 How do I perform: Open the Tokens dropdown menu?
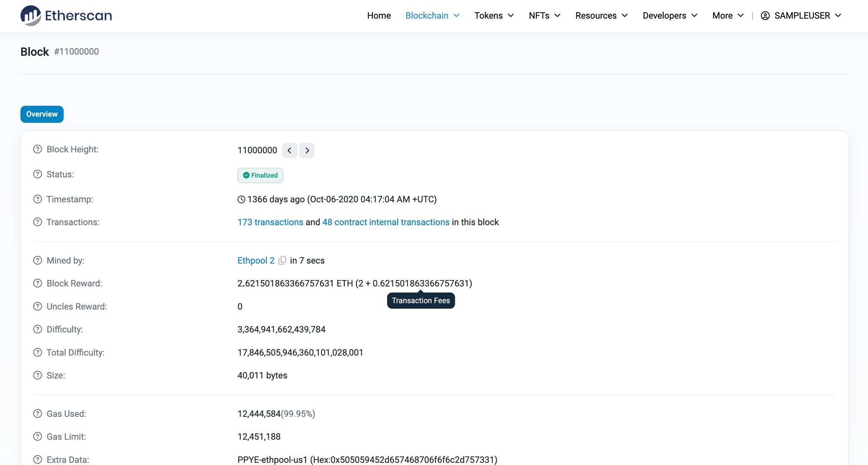494,16
